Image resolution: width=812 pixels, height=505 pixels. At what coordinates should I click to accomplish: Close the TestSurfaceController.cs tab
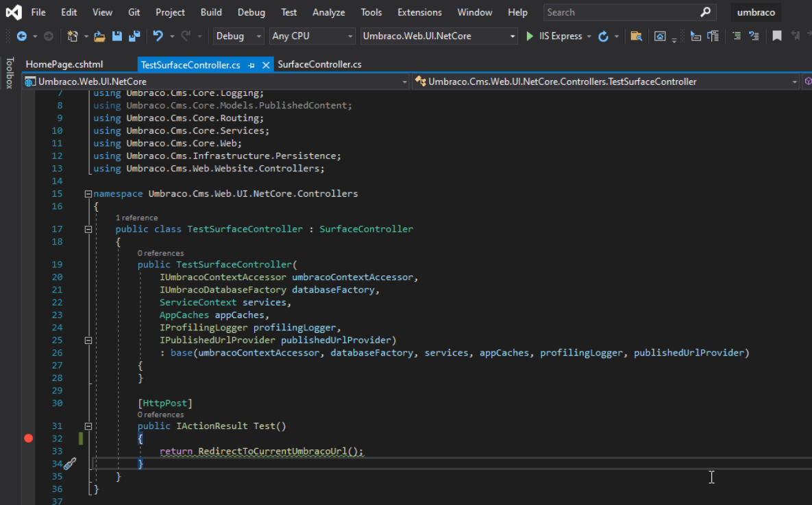(266, 65)
